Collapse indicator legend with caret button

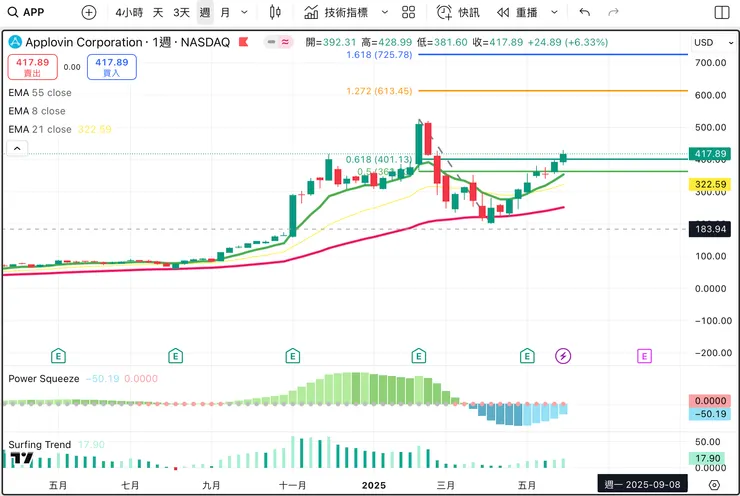(17, 149)
